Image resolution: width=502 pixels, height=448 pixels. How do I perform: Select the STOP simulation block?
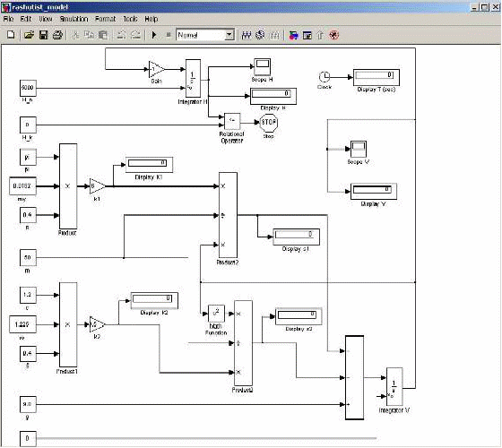tap(268, 123)
